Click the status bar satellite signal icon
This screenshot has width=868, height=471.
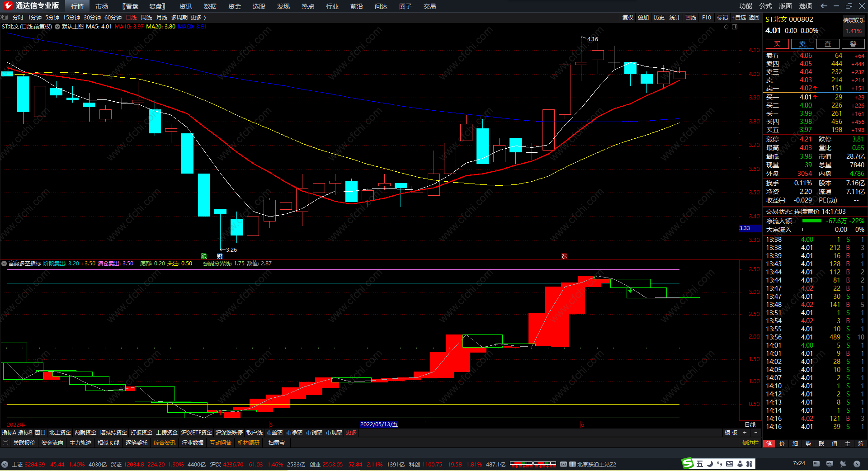(843, 464)
